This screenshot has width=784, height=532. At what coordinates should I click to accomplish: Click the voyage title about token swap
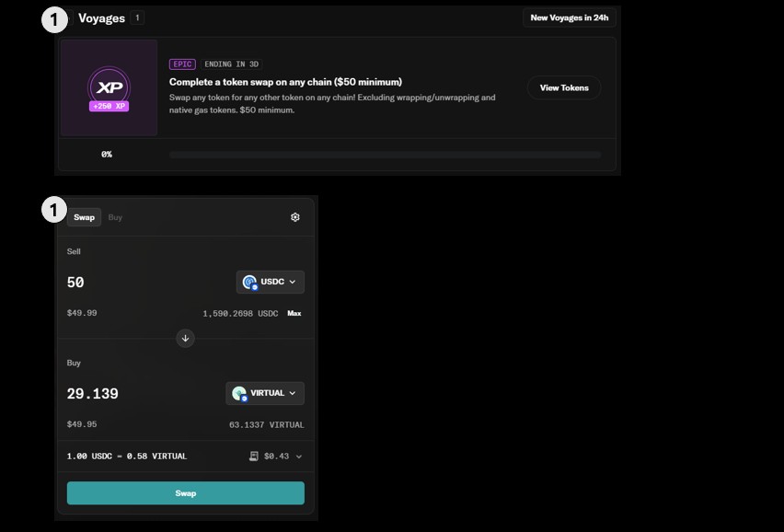click(285, 82)
